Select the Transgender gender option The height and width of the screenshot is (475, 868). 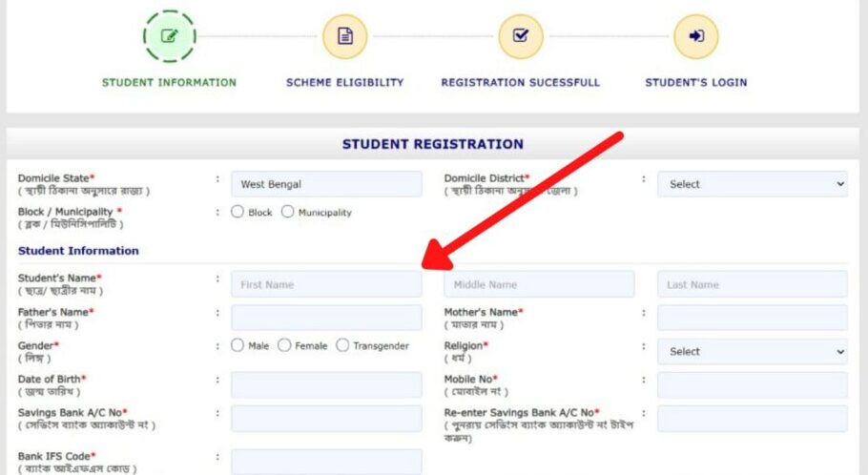coord(342,345)
